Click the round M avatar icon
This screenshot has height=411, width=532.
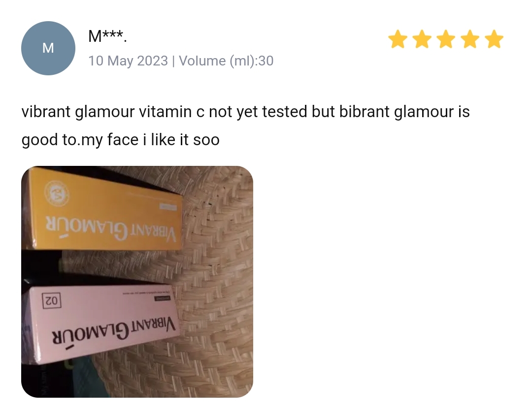[x=48, y=48]
